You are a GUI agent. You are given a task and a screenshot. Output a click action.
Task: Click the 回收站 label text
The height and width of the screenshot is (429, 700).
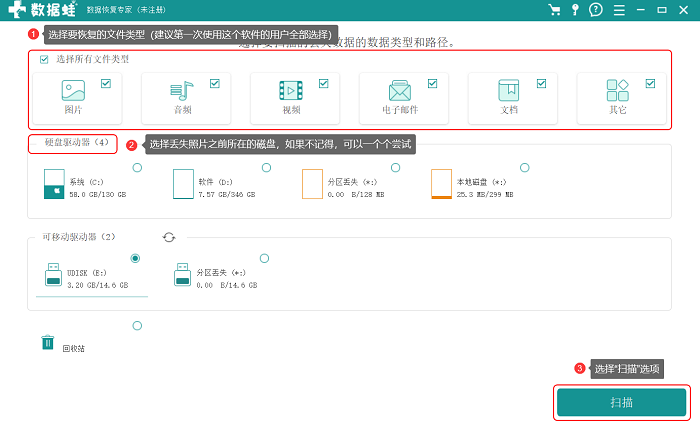click(x=74, y=349)
